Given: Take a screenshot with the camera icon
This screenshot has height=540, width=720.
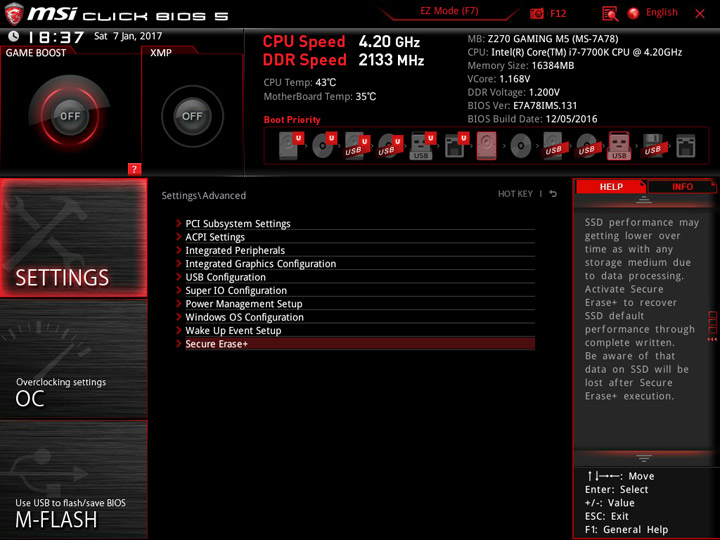Looking at the screenshot, I should (x=536, y=13).
